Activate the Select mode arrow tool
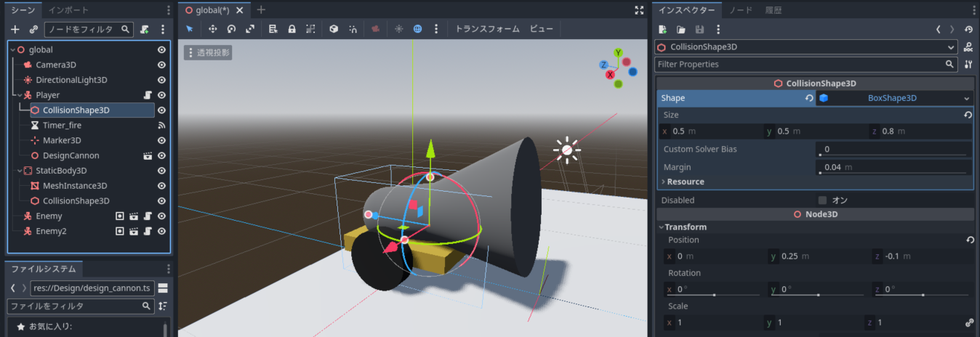 [x=190, y=29]
